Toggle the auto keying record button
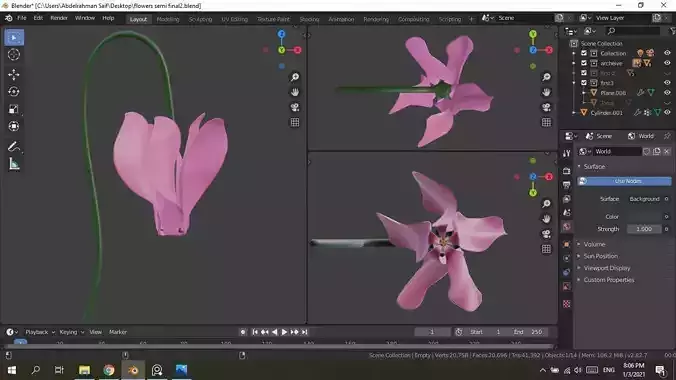The height and width of the screenshot is (380, 676). tap(243, 332)
